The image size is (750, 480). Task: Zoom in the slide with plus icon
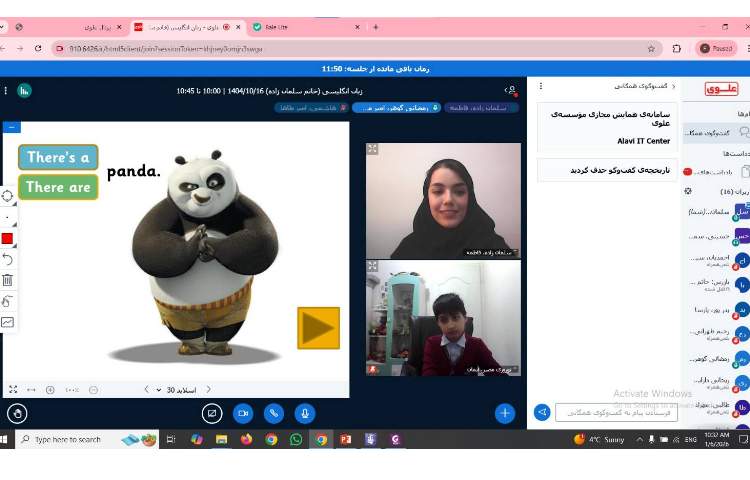pos(50,390)
